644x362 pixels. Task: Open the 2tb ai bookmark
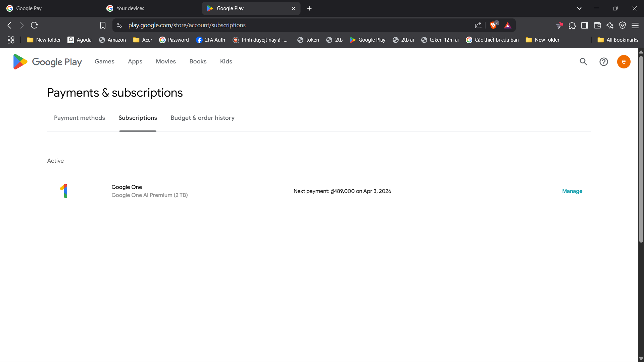403,40
